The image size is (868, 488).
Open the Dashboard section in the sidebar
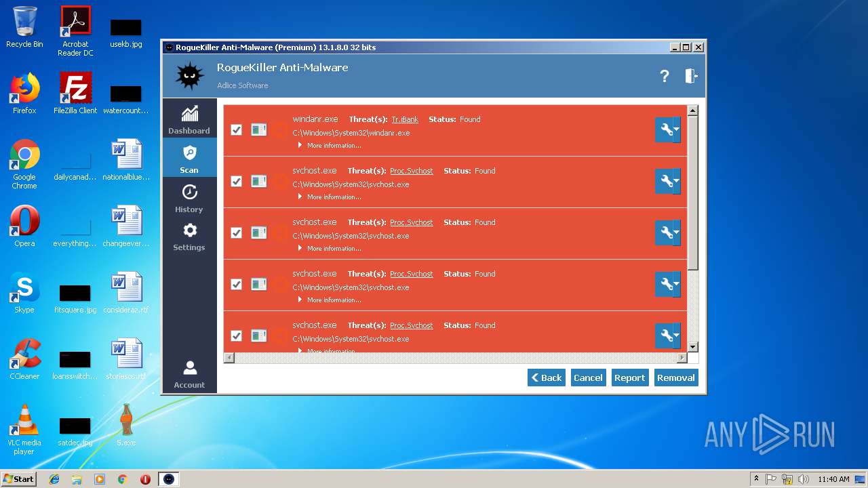point(189,119)
